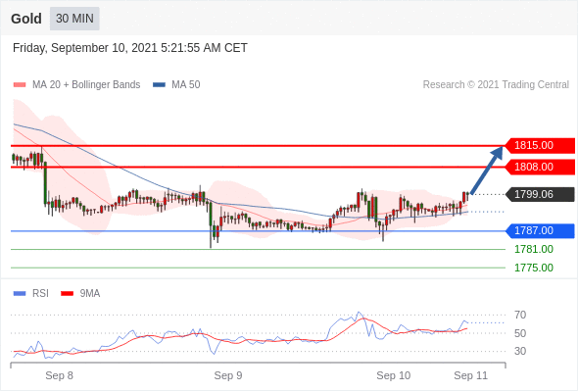Click the 9MA red legend swatch

(67, 294)
